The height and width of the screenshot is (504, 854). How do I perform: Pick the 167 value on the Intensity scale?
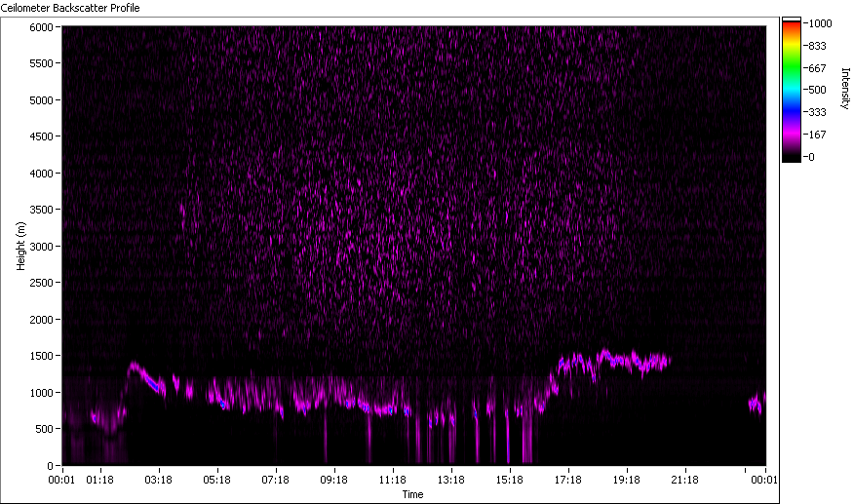click(x=818, y=135)
